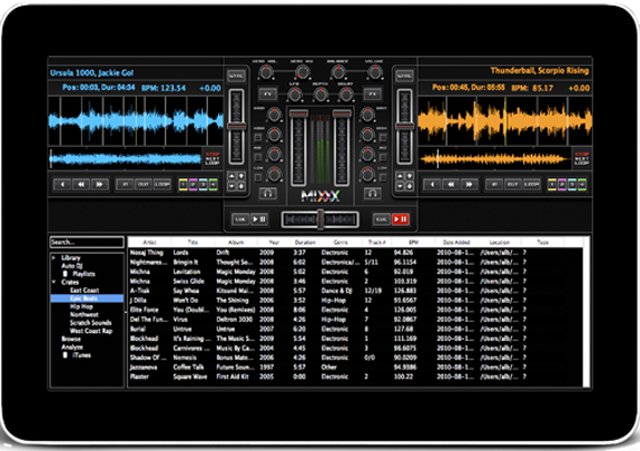The height and width of the screenshot is (451, 640).
Task: Click the crossfader slider
Action: pyautogui.click(x=320, y=217)
